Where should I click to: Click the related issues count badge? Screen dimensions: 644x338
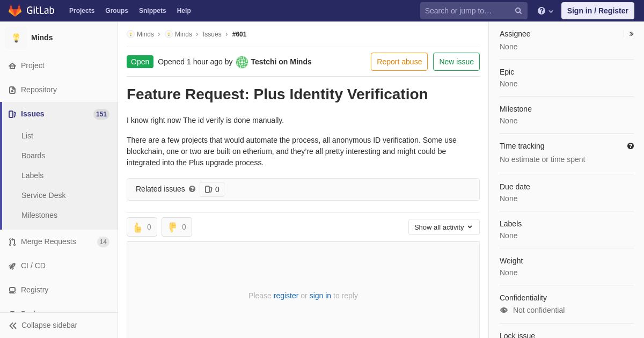212,189
